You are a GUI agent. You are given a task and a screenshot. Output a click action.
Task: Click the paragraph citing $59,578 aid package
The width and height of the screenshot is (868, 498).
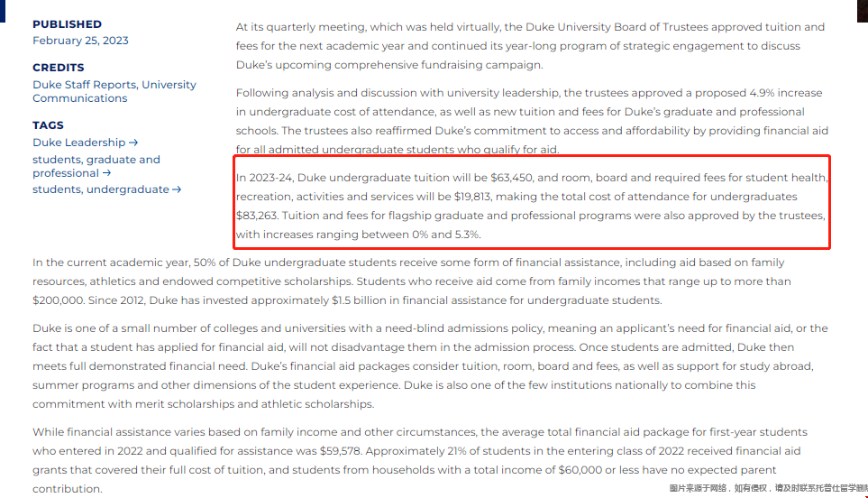pyautogui.click(x=424, y=460)
